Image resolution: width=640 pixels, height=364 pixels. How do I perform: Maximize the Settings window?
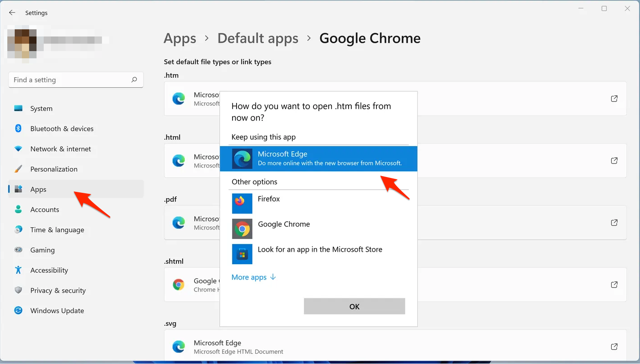604,9
